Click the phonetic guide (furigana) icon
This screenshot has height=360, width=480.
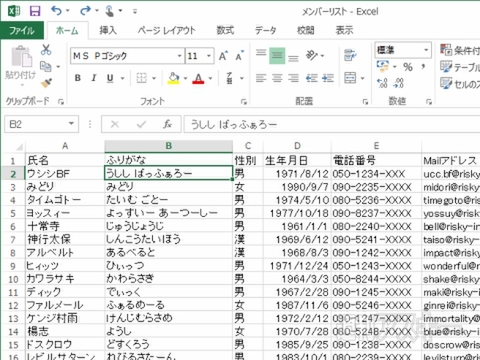(230, 78)
